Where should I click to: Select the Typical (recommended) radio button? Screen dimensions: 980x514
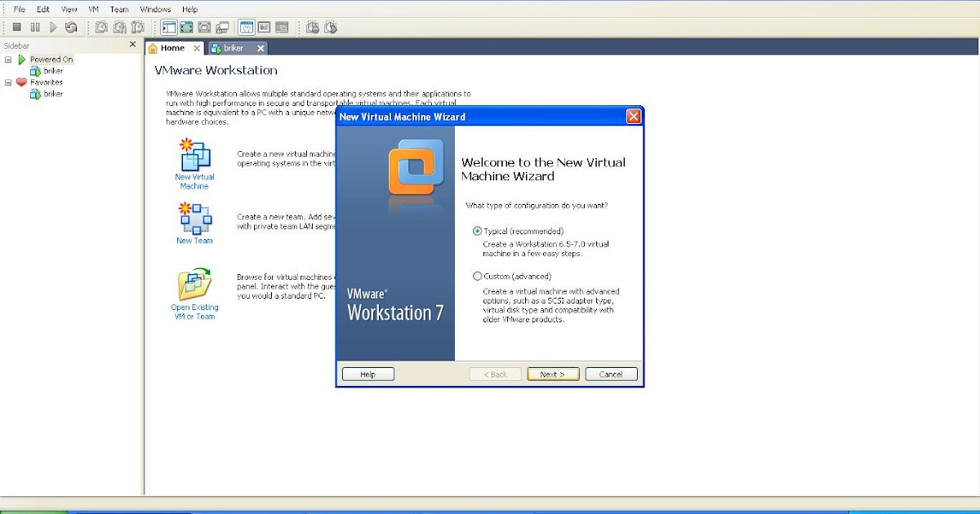coord(478,231)
